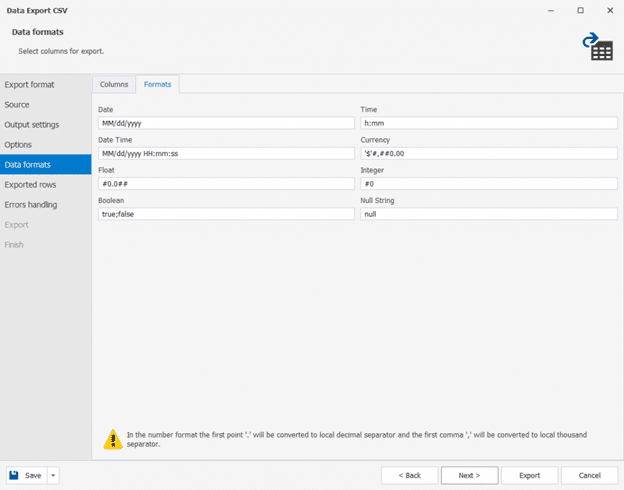Click the CSV export table icon

(x=598, y=46)
